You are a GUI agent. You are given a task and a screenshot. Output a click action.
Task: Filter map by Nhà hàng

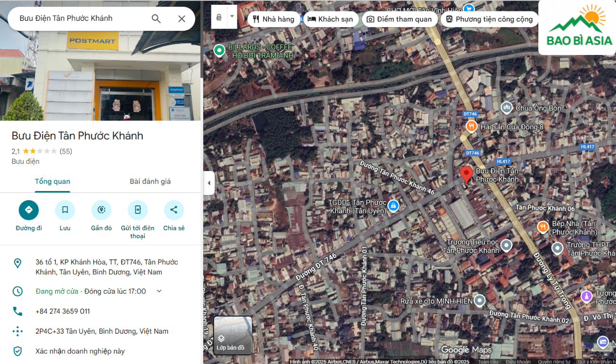[273, 19]
